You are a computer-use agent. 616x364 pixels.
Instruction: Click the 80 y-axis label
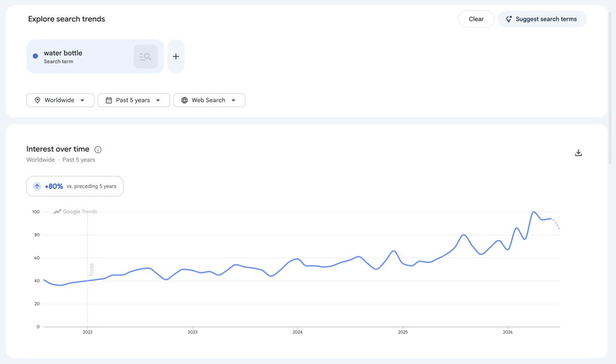[x=37, y=235]
